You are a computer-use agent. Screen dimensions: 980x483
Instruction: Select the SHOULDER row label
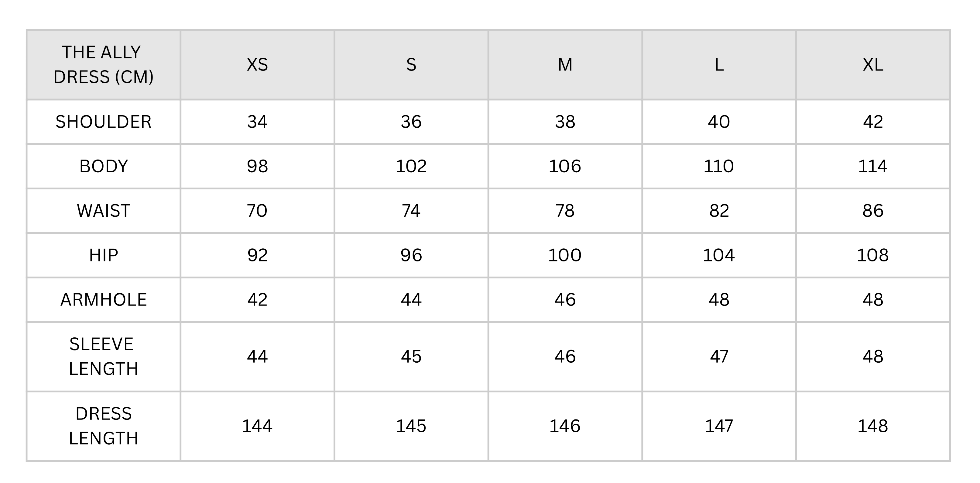(x=104, y=122)
